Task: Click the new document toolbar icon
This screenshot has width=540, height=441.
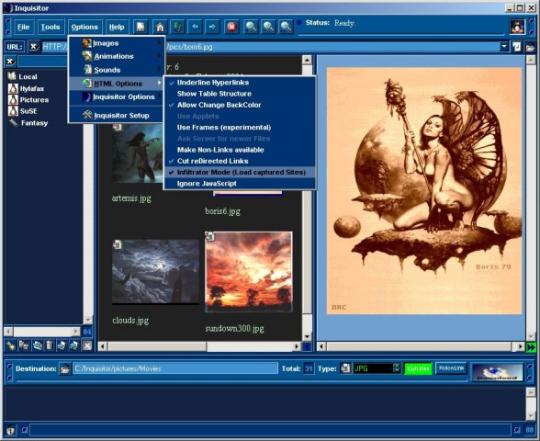Action: (x=141, y=27)
